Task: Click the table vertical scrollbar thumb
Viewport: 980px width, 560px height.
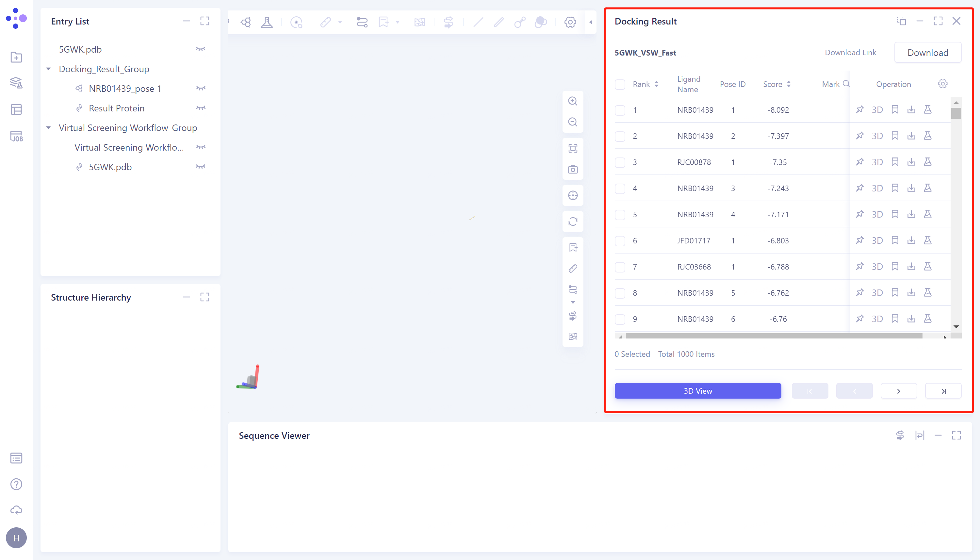Action: tap(956, 113)
